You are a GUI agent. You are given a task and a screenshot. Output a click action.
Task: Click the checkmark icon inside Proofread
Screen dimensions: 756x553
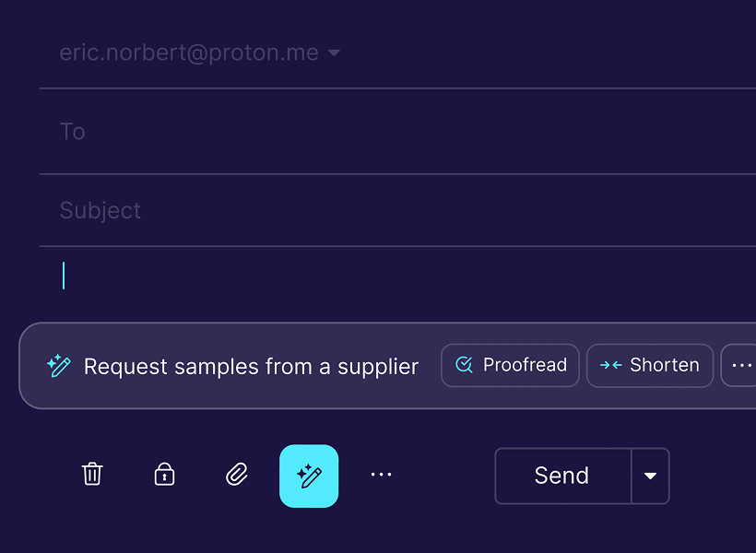coord(465,365)
